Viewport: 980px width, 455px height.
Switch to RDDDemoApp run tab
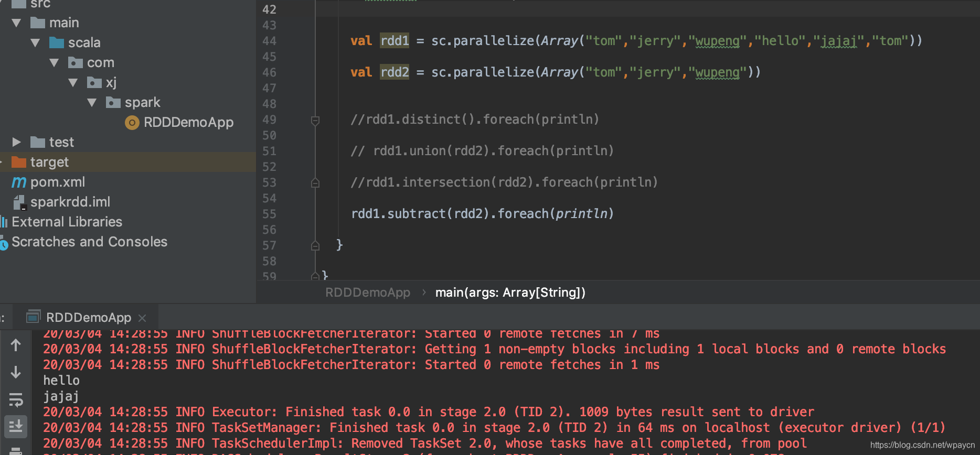coord(89,318)
